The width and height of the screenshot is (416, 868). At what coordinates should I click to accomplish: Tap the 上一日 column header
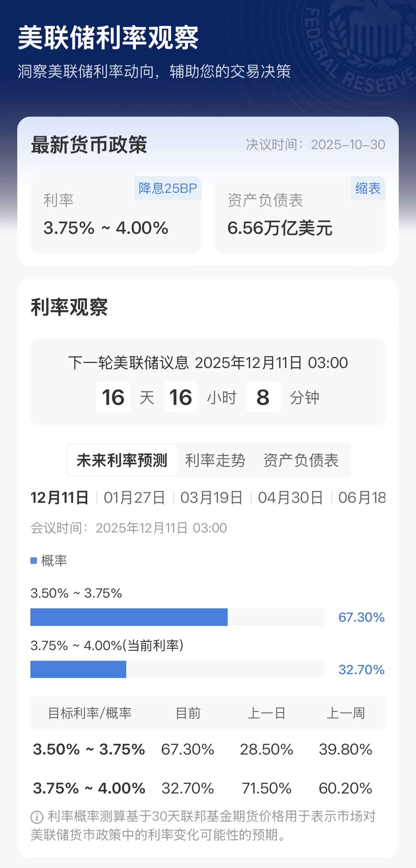(267, 713)
